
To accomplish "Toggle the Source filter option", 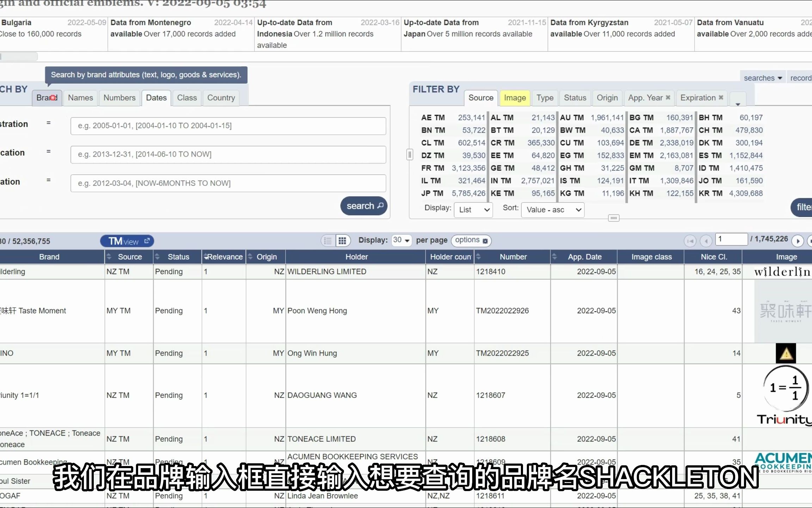I will 480,97.
